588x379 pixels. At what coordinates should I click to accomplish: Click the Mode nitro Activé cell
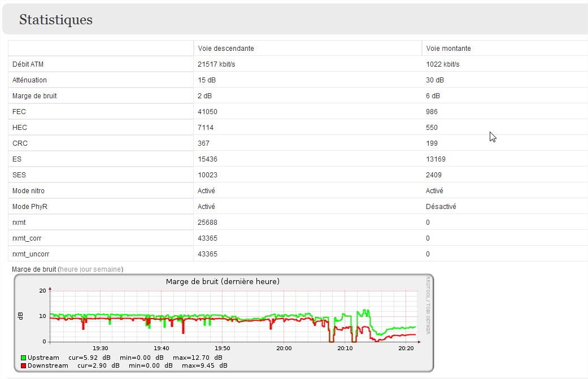tap(206, 190)
